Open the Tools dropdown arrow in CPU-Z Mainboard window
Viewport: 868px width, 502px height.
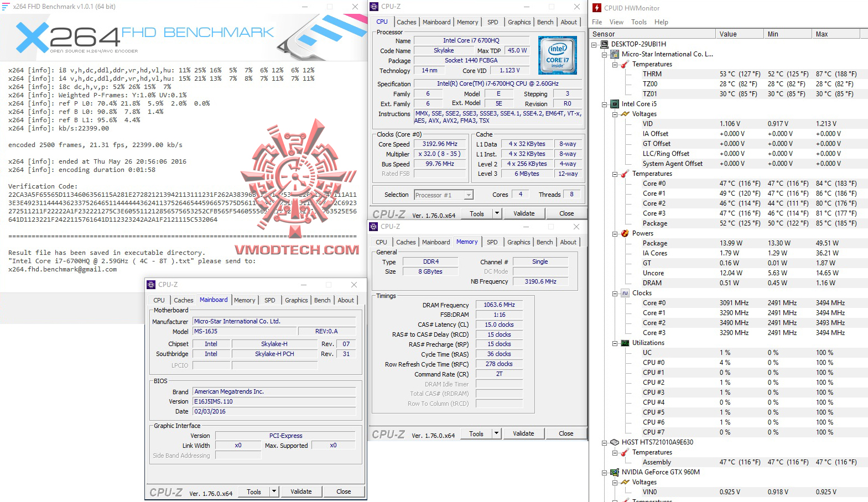point(274,491)
